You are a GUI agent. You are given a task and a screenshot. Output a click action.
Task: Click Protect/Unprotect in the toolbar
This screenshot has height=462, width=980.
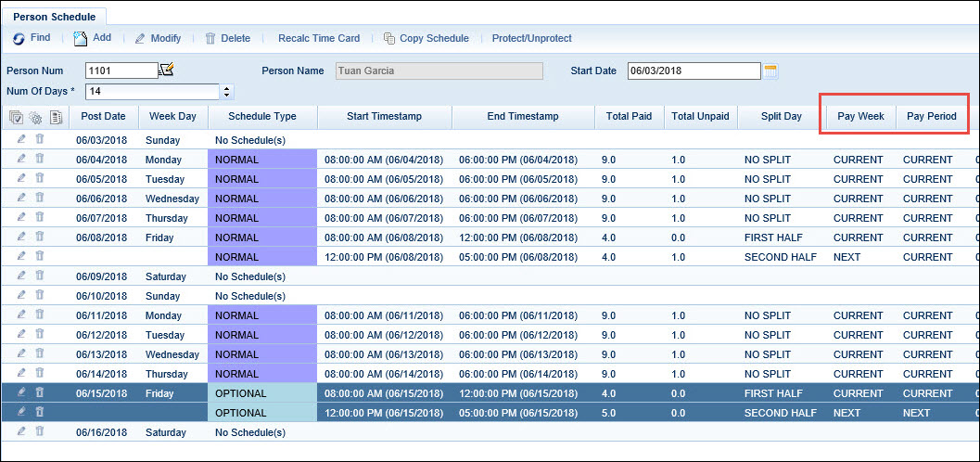click(531, 38)
